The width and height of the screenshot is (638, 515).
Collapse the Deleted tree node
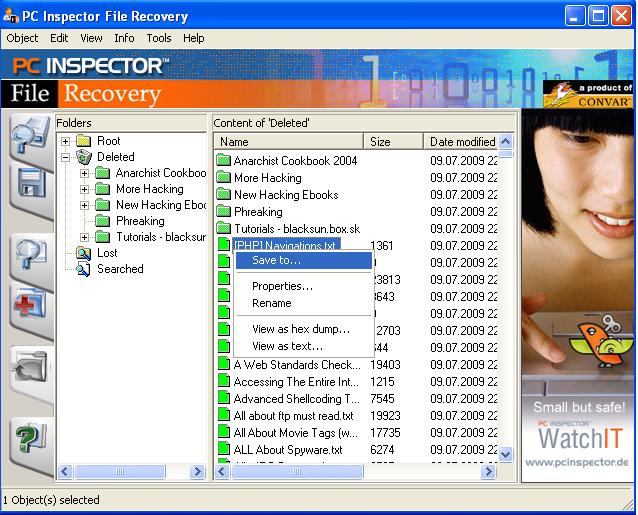click(x=65, y=157)
